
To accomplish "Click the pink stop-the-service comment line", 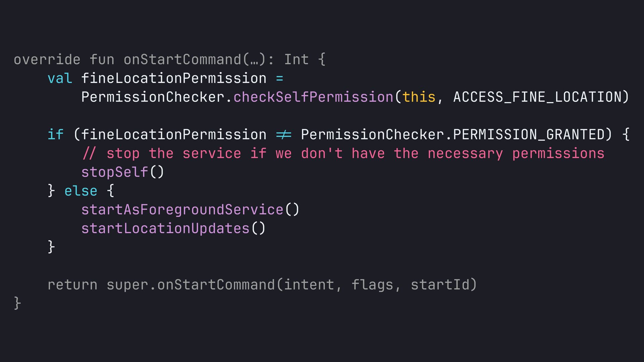I will (x=343, y=154).
